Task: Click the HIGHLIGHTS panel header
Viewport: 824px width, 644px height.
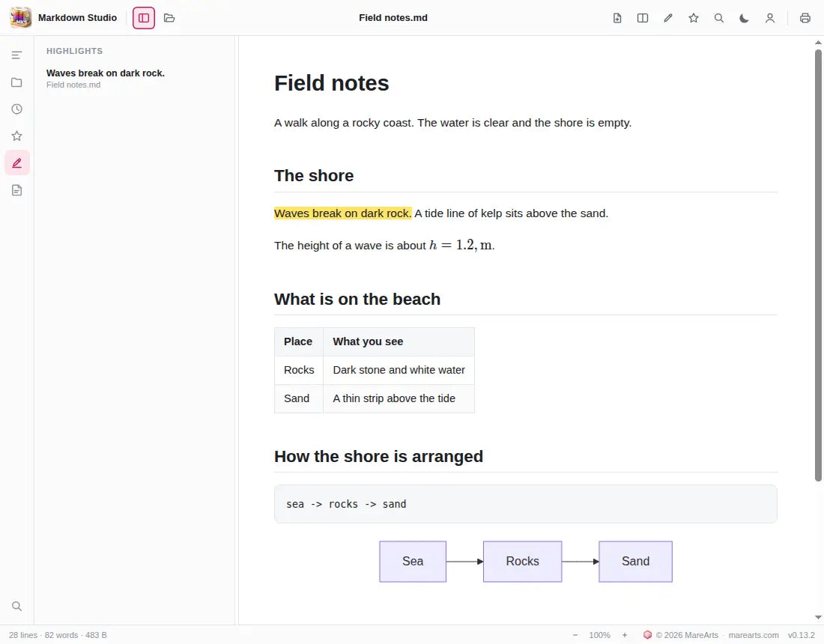Action: (75, 51)
